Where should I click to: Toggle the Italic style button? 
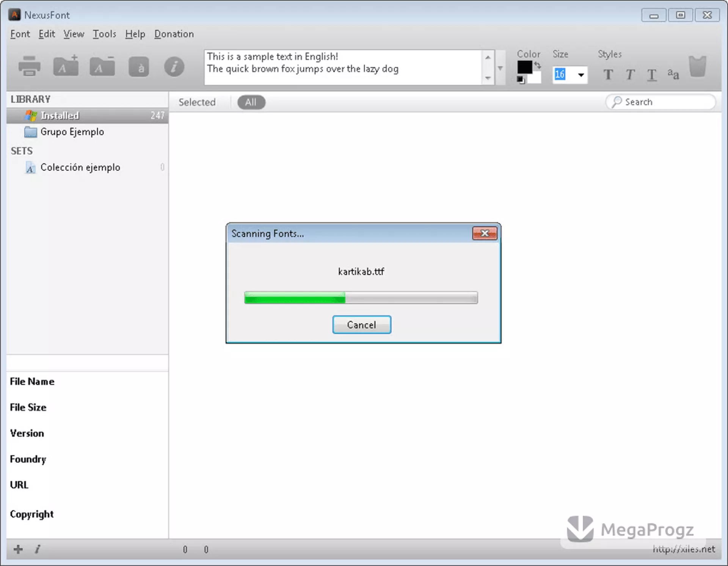click(630, 75)
